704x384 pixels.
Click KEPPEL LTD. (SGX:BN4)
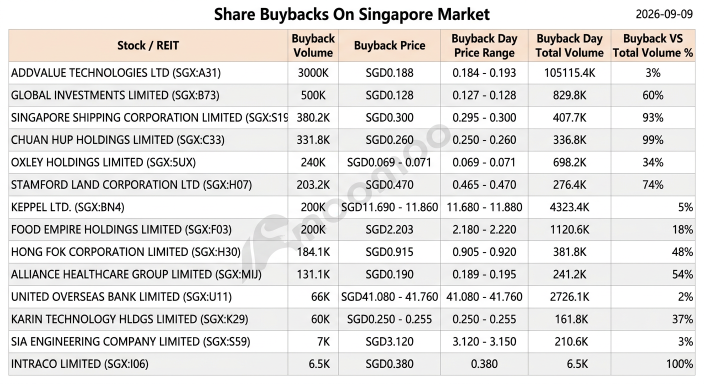(68, 207)
